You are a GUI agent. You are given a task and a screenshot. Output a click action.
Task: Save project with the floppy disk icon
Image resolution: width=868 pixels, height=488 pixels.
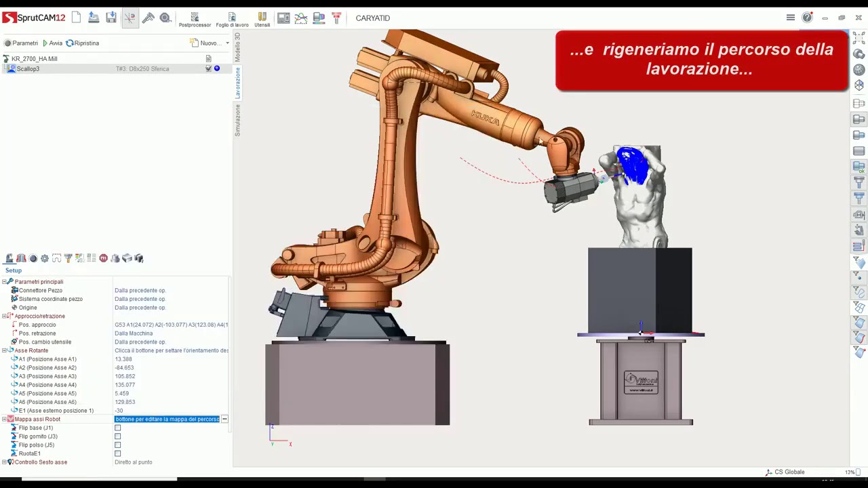111,18
